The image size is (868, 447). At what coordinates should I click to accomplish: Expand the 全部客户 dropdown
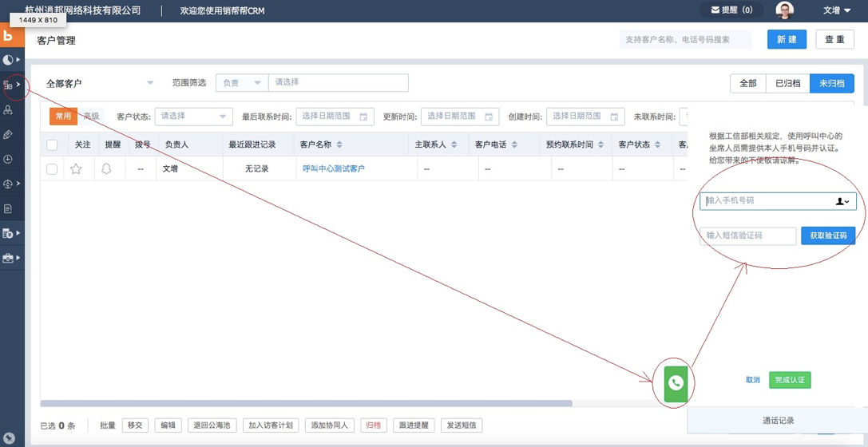pyautogui.click(x=149, y=83)
